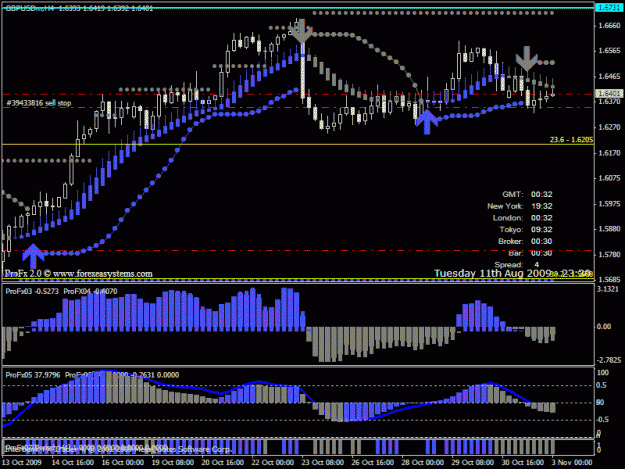Click the Tuesday 11th Aug 2009 date label
The width and height of the screenshot is (625, 469).
coord(494,273)
